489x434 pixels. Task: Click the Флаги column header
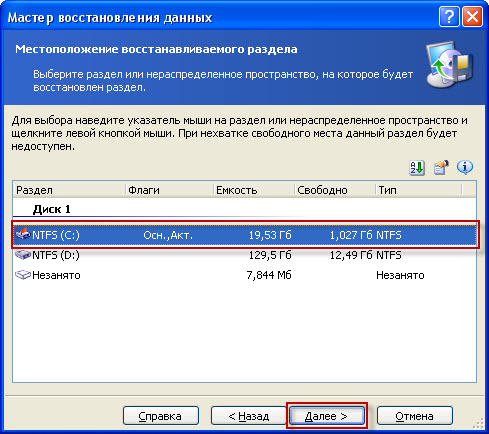[169, 190]
